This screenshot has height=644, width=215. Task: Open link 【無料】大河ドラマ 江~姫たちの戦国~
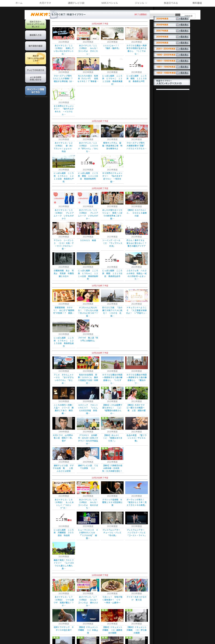pos(136,408)
